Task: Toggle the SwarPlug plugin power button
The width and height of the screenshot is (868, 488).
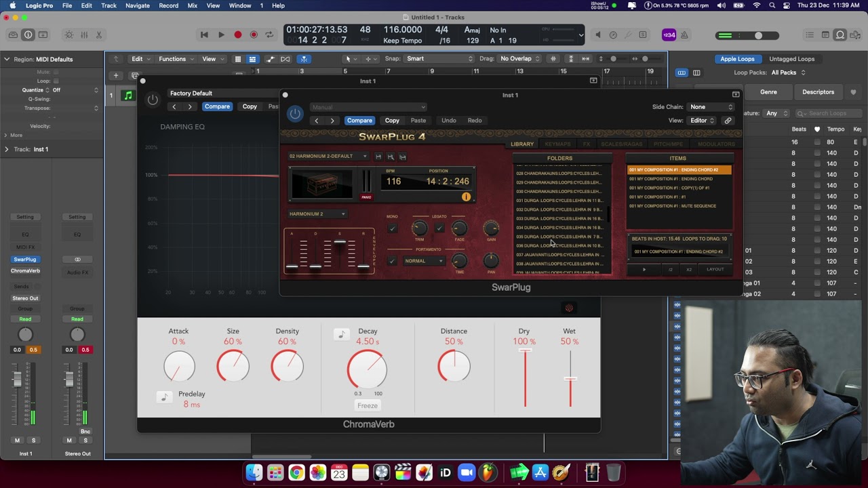Action: 295,114
